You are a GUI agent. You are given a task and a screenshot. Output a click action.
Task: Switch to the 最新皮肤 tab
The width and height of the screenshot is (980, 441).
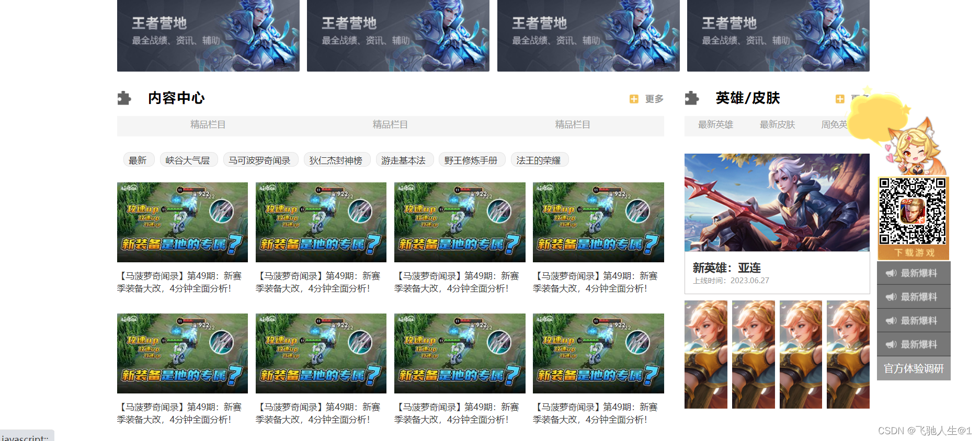pos(777,124)
